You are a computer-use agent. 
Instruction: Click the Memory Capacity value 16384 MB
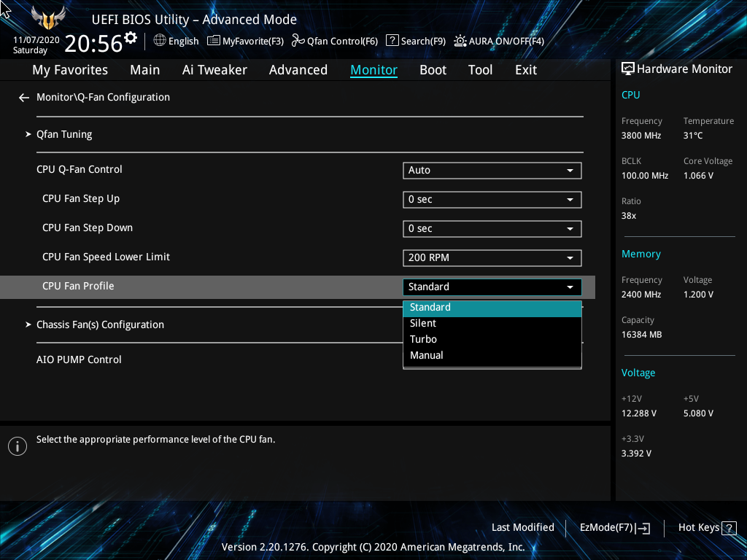641,335
